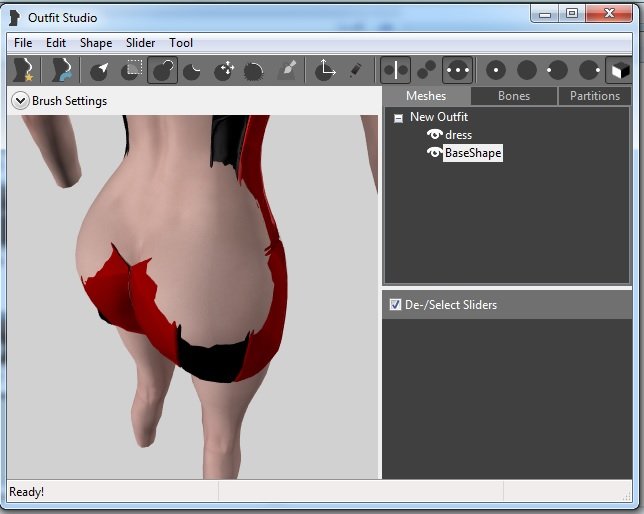Switch to the Bones tab
This screenshot has height=514, width=644.
(514, 96)
